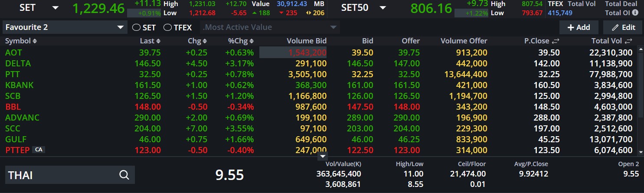Viewport: 644px width, 193px height.
Task: Click the Volume Offer column header
Action: (464, 41)
